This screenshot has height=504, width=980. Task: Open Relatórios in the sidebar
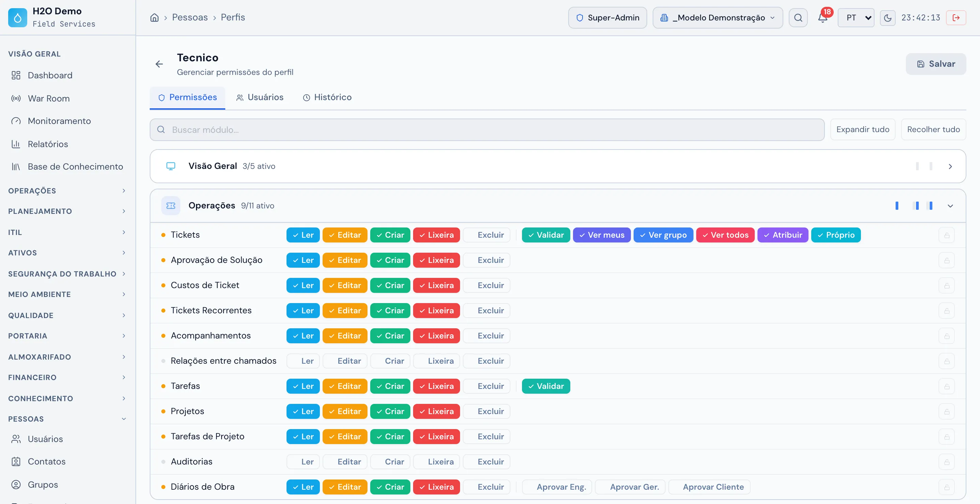[x=68, y=144]
